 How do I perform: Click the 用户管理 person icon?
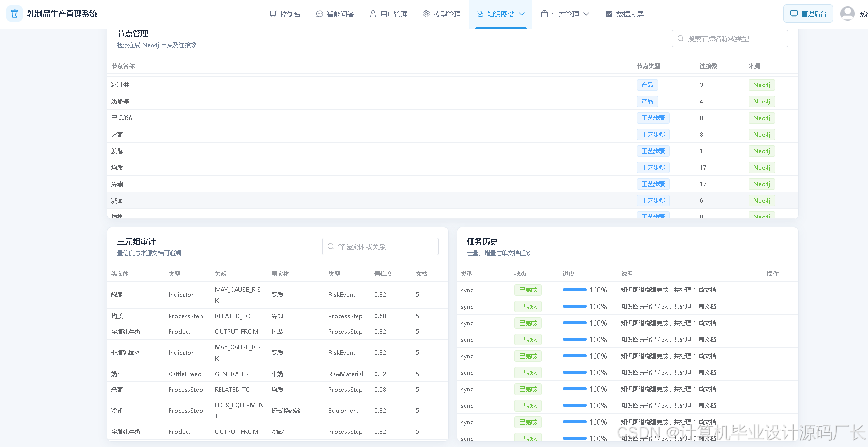tap(373, 14)
